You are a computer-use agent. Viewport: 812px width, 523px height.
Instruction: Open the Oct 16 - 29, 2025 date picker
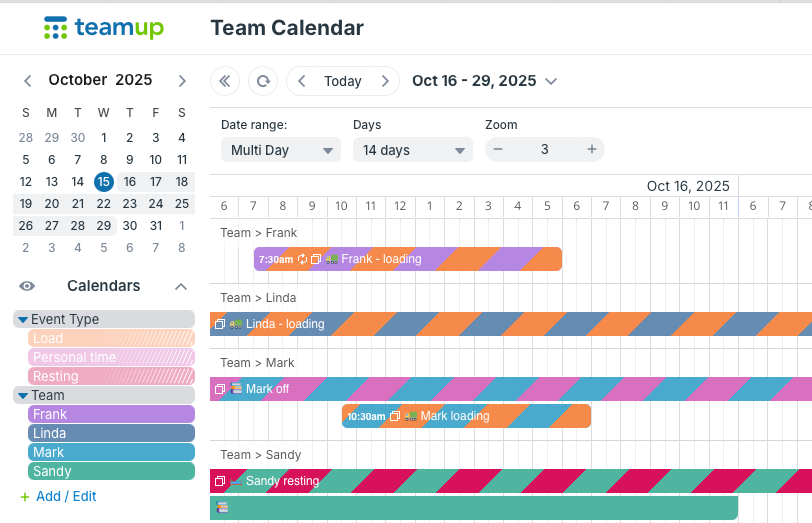click(485, 81)
